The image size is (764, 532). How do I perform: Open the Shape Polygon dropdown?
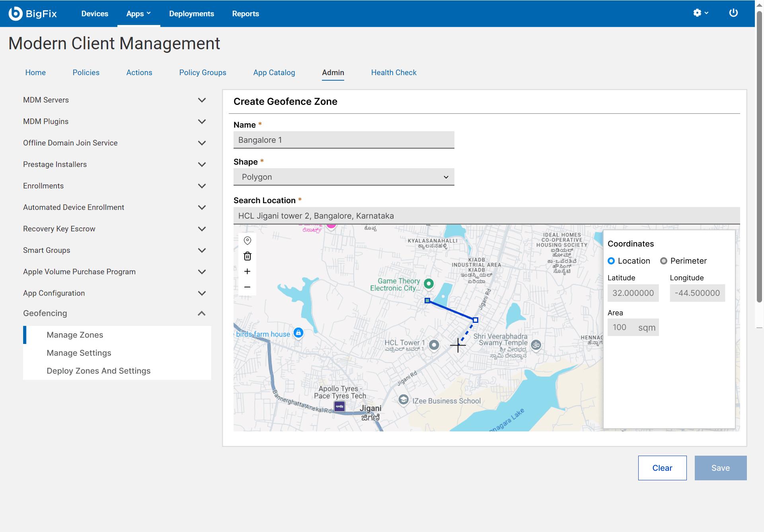(344, 177)
